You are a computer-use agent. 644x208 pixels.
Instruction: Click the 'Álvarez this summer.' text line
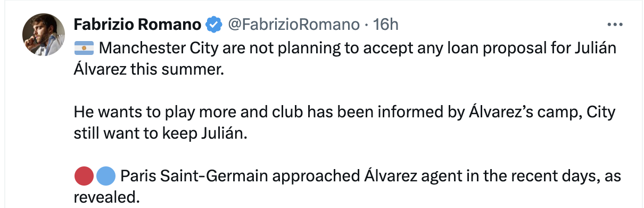[x=146, y=70]
